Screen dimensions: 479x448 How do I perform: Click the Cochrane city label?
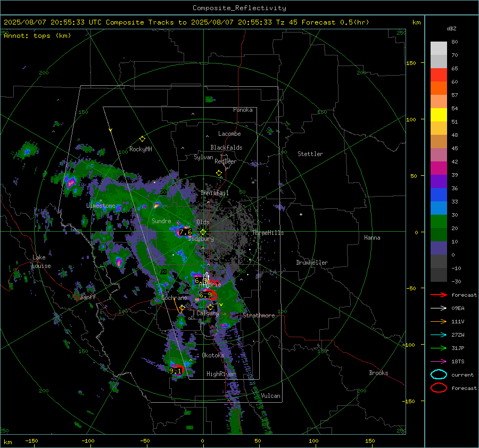(x=174, y=298)
